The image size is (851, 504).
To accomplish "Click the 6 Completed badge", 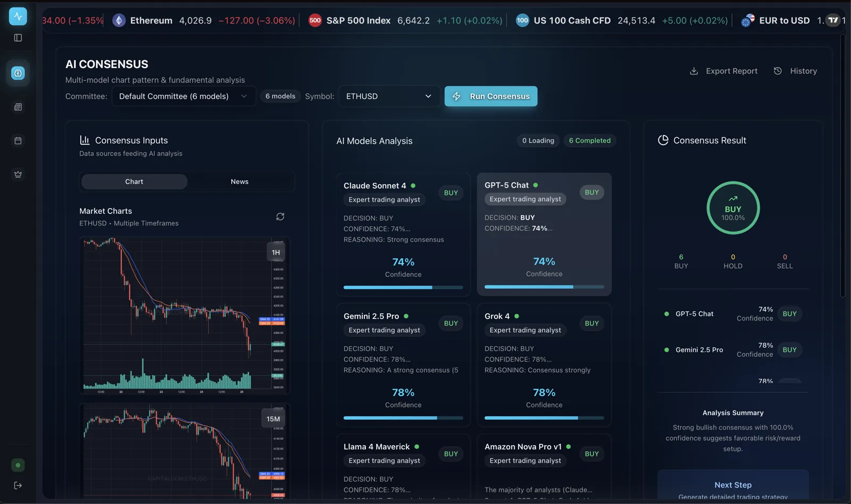I will [x=590, y=141].
